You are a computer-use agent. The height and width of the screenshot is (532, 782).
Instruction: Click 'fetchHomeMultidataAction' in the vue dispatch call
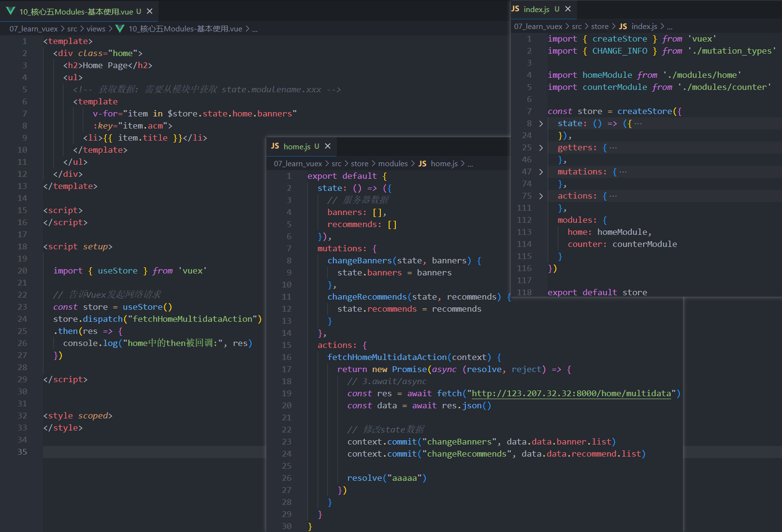192,319
